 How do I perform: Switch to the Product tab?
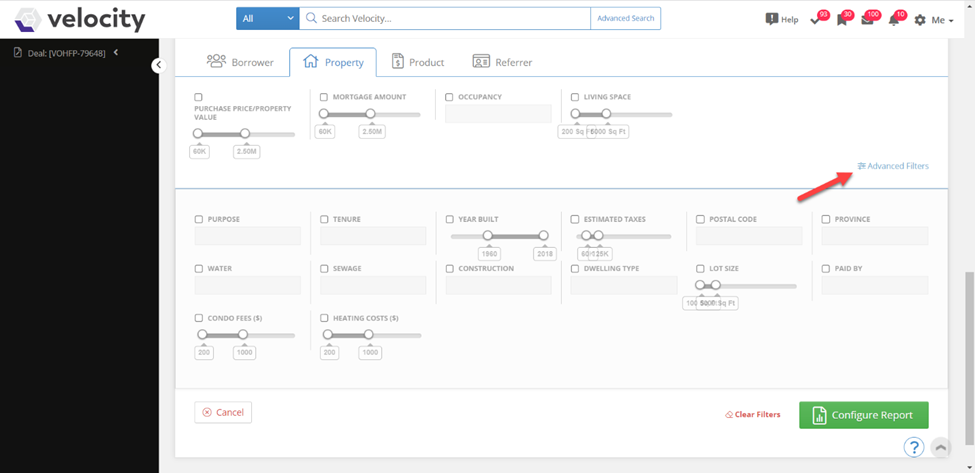pos(418,62)
